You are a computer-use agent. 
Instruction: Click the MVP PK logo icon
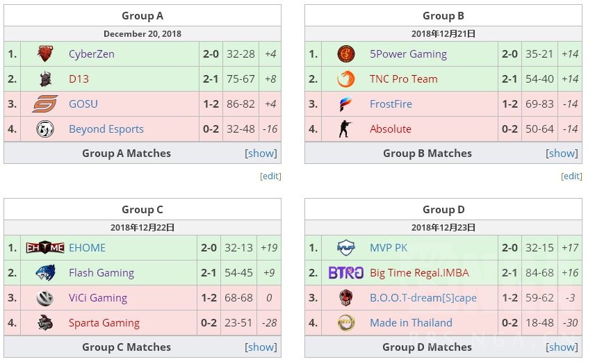coord(345,248)
